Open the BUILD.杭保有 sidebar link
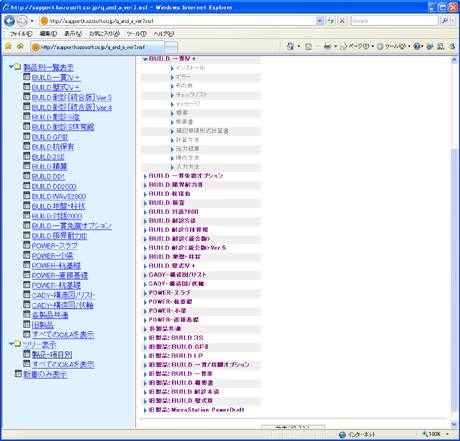Screen dimensions: 460x441 (53, 147)
